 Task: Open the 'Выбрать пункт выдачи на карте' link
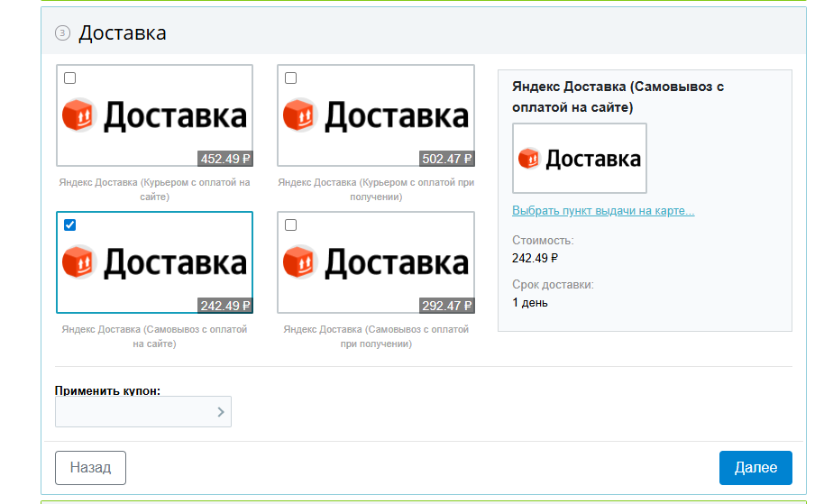pos(603,211)
